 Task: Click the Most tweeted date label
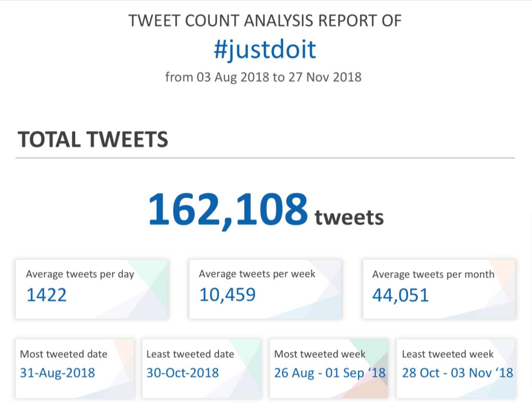(x=64, y=354)
